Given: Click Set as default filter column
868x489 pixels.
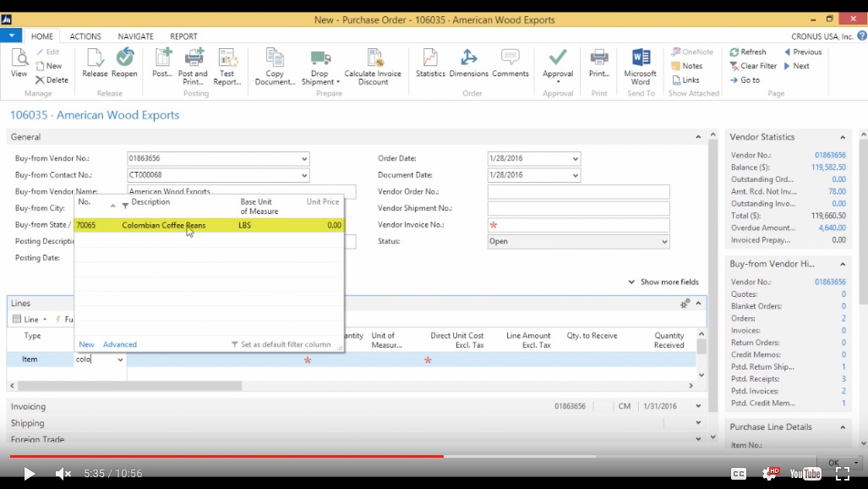Looking at the screenshot, I should pyautogui.click(x=281, y=344).
